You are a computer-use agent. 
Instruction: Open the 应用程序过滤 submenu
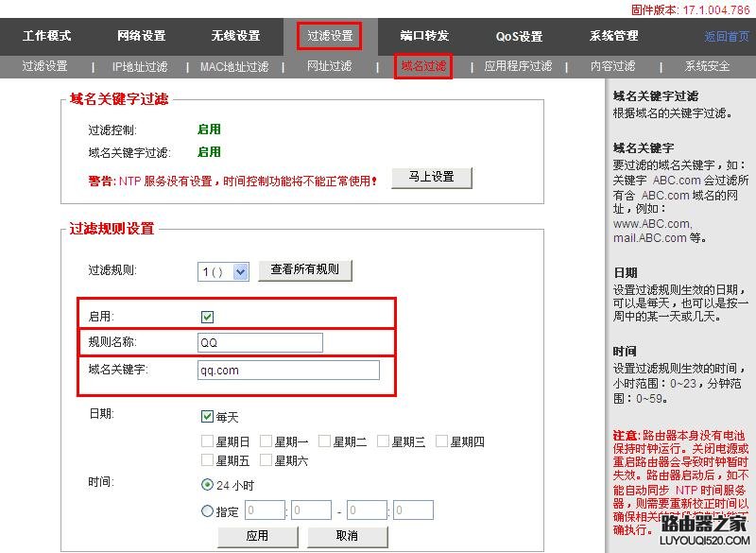(x=518, y=66)
